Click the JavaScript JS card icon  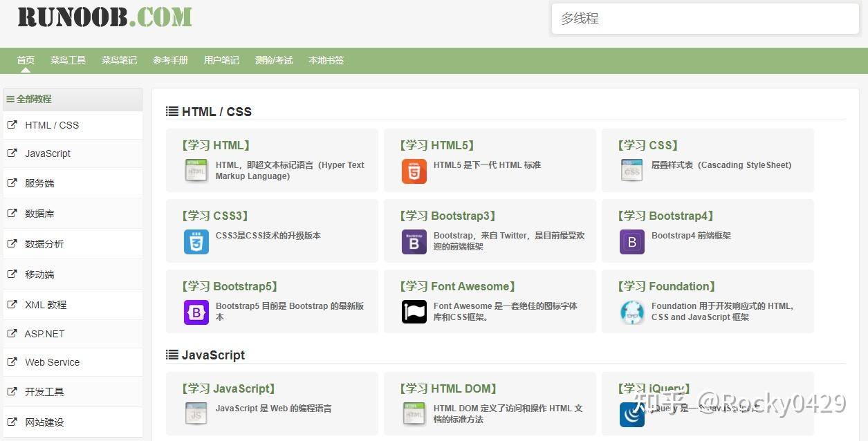[x=196, y=413]
